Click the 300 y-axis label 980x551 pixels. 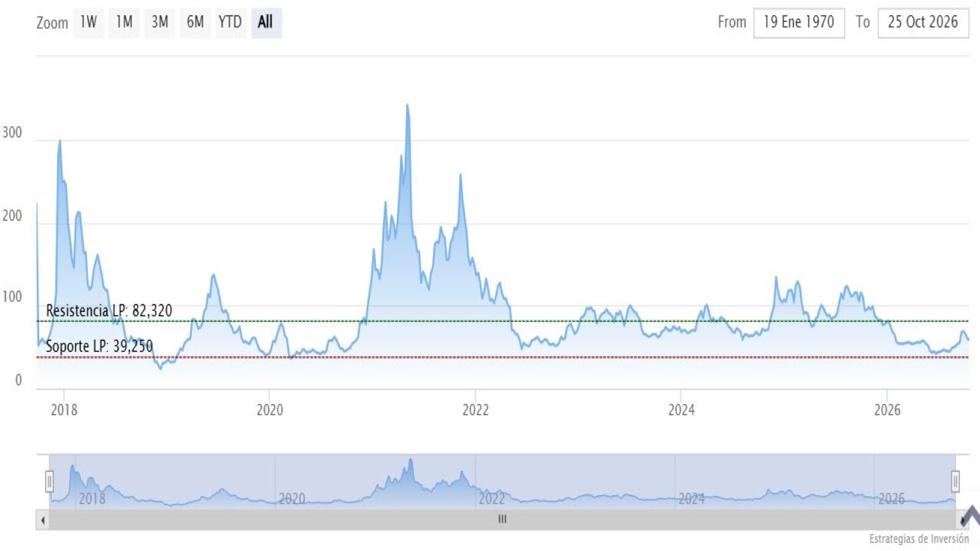point(12,132)
